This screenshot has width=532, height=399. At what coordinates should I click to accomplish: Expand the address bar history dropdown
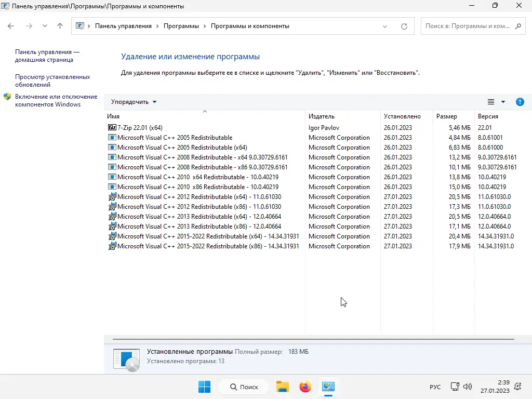tap(385, 26)
